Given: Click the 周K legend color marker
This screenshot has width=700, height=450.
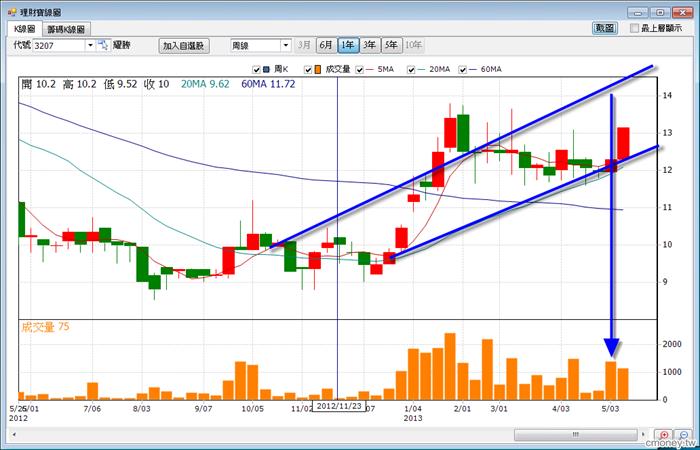Looking at the screenshot, I should [268, 69].
